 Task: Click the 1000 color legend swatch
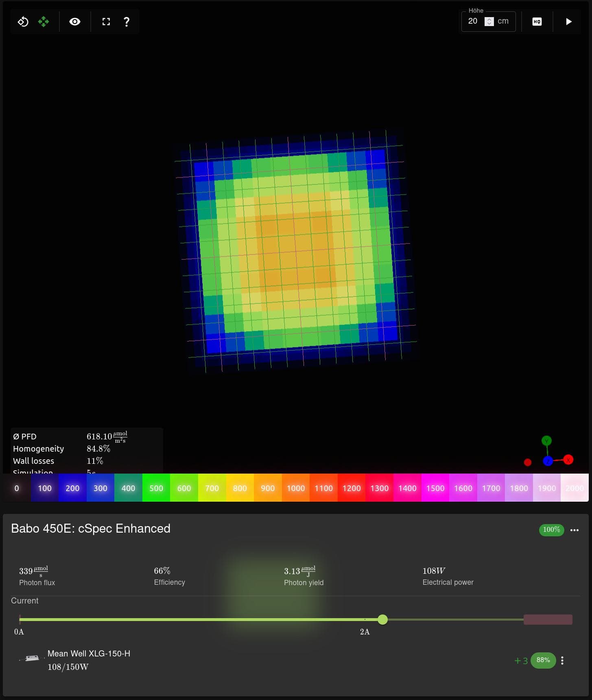[296, 488]
